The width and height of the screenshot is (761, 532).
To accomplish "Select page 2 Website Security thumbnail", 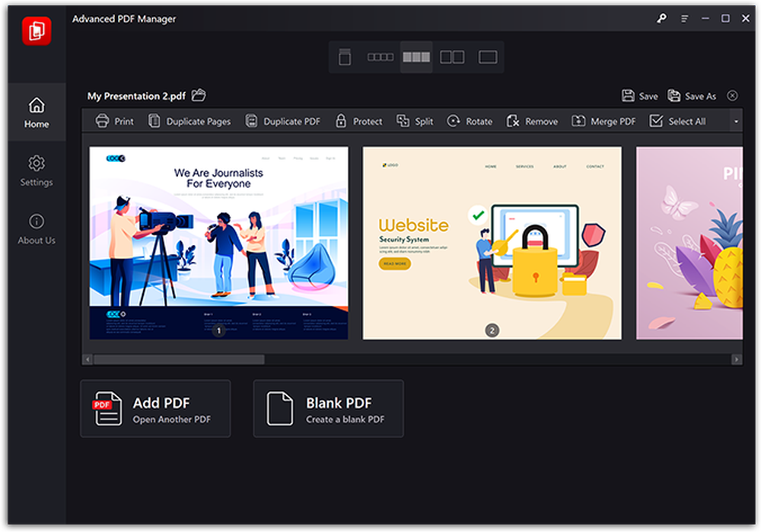I will 492,244.
